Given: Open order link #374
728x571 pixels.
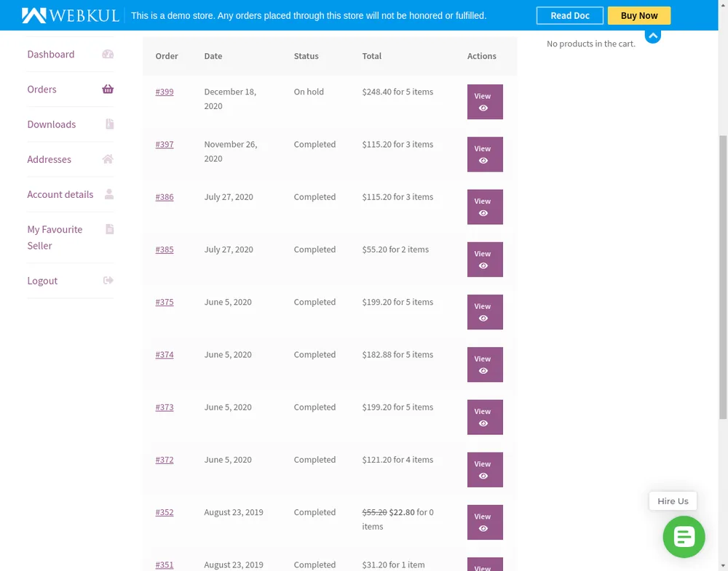Looking at the screenshot, I should 165,354.
